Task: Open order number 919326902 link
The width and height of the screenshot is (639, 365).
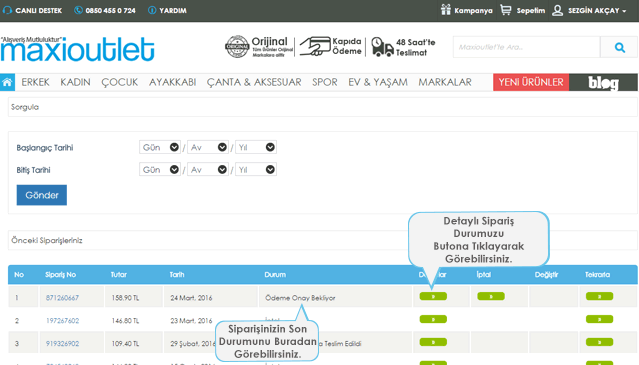Action: pyautogui.click(x=62, y=343)
